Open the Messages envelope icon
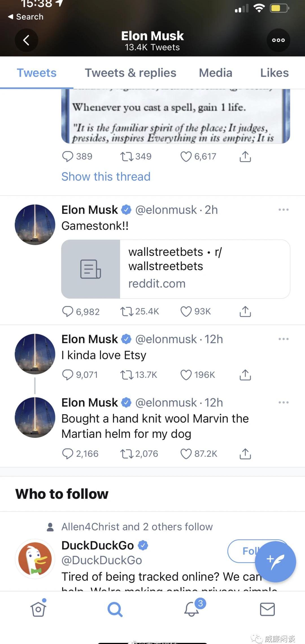The image size is (305, 644). point(267,609)
